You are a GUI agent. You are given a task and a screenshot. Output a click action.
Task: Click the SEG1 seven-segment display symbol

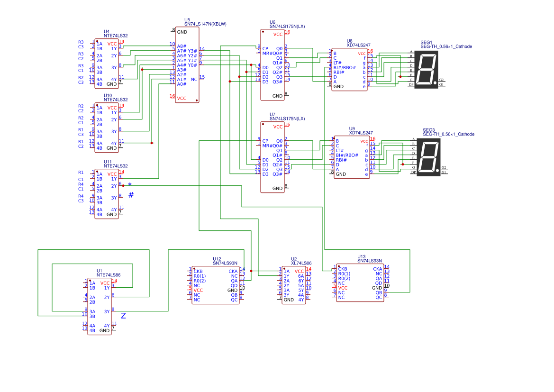click(426, 69)
